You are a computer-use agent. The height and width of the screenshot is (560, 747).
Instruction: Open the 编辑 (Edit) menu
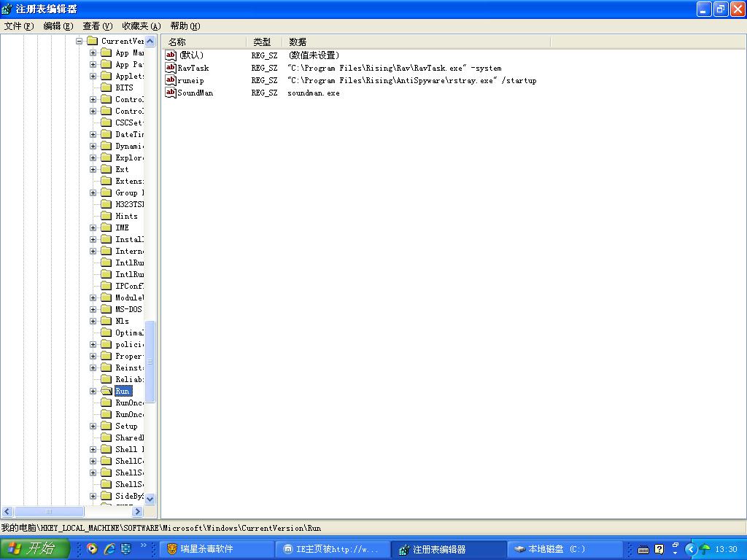click(58, 26)
